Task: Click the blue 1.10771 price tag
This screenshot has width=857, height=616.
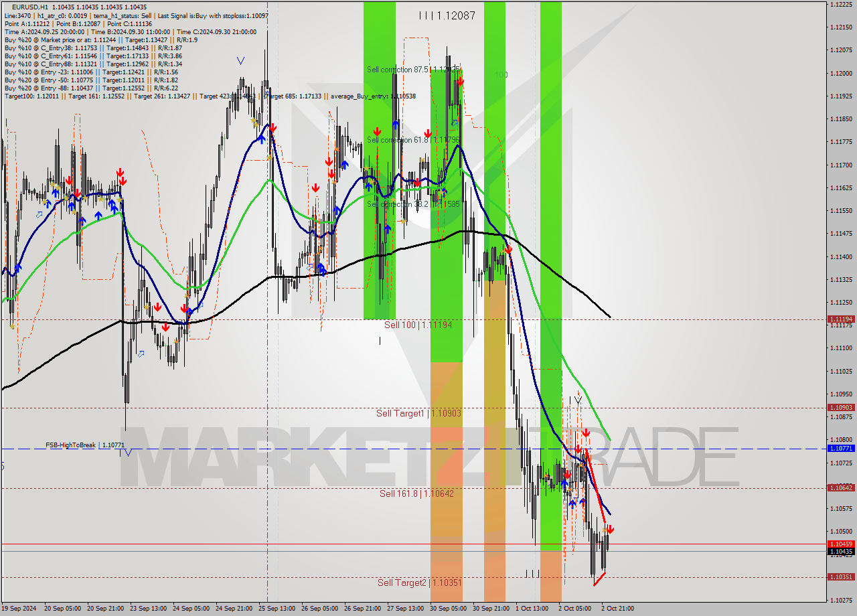Action: pos(841,449)
